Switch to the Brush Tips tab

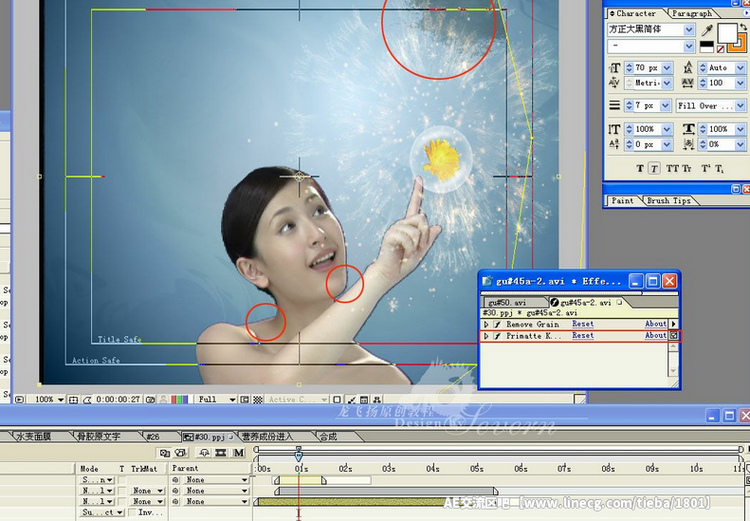669,201
